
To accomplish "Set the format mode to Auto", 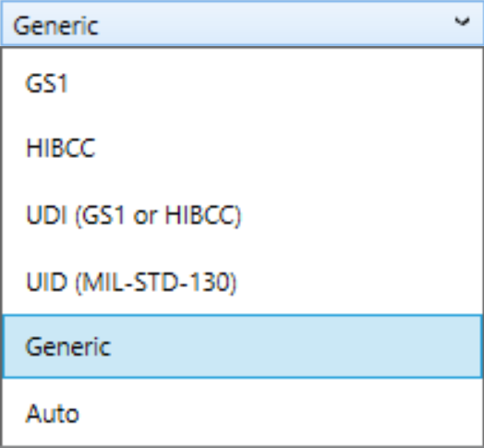I will 242,413.
